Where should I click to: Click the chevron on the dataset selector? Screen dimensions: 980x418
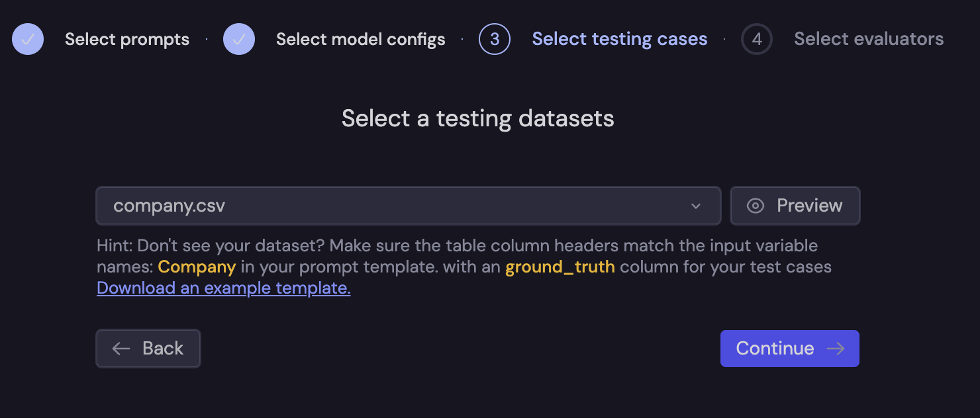point(696,206)
